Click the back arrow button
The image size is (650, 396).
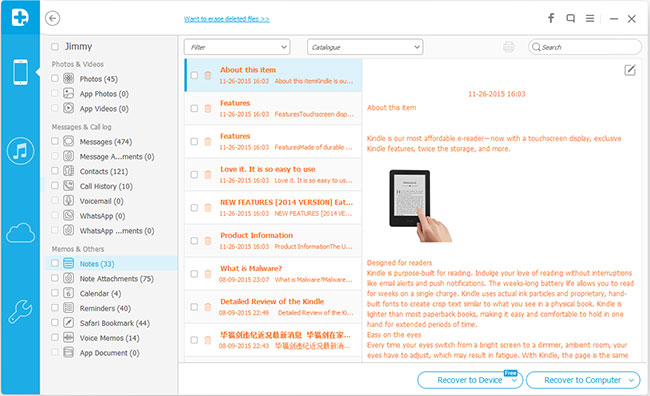53,18
